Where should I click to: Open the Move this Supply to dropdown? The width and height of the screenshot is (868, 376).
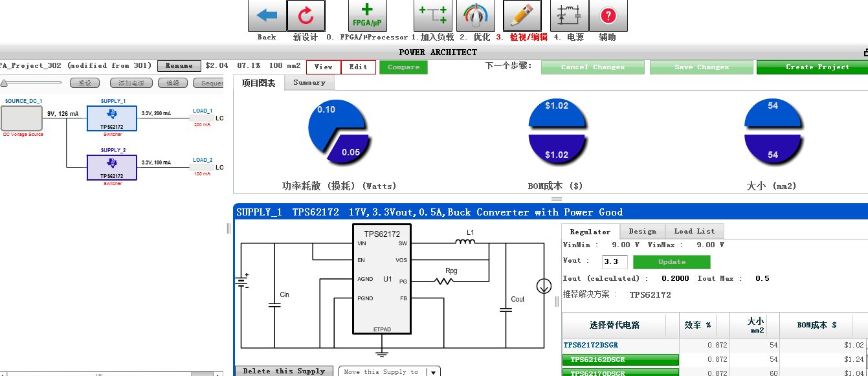pos(390,371)
